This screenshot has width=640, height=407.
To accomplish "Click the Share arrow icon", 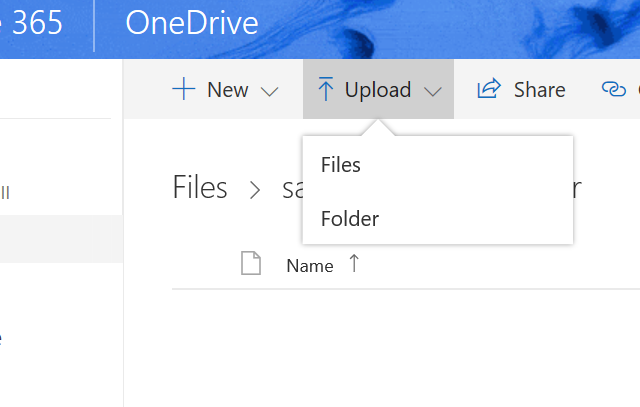I will pos(489,90).
